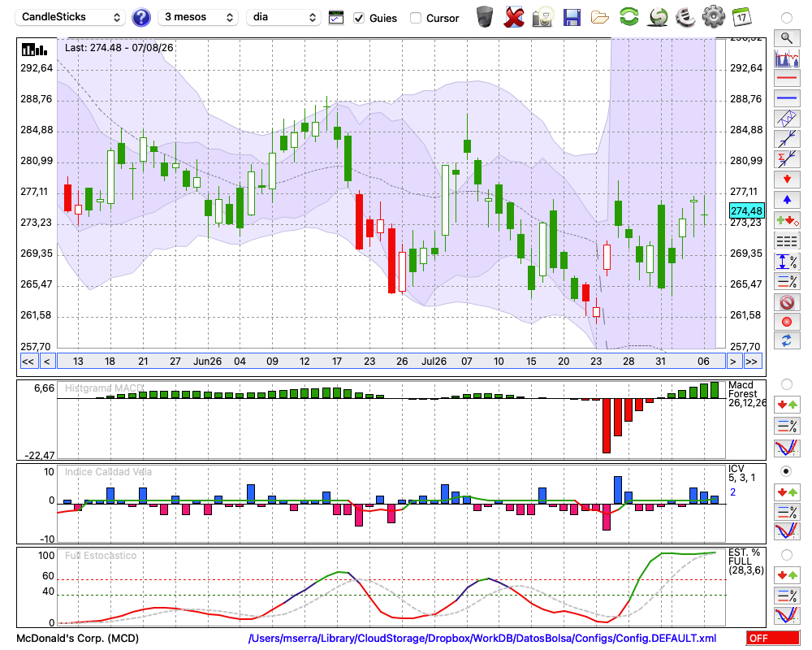Select the red horizontal line drawing tool
The image size is (812, 650).
(787, 78)
